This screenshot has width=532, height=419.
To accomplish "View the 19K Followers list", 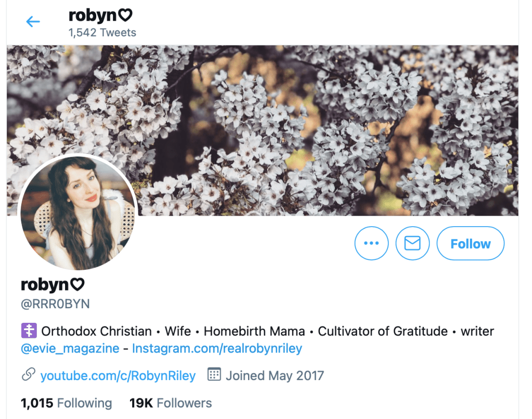I will 171,403.
